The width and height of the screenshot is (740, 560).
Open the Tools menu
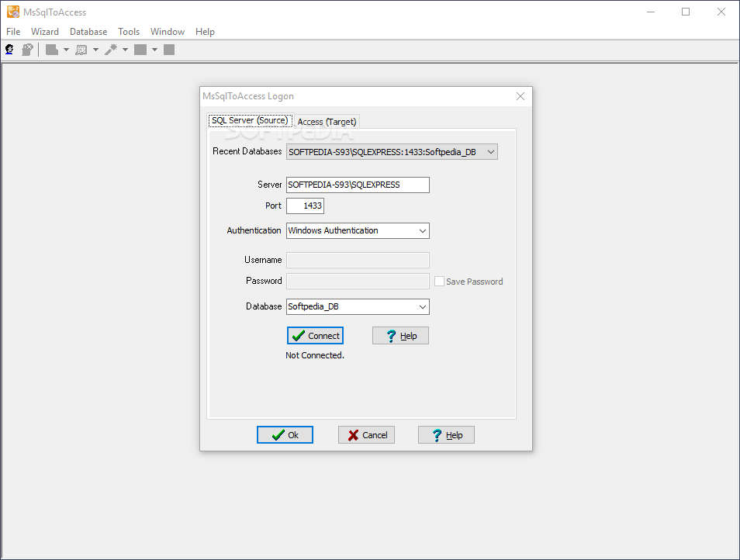coord(129,32)
